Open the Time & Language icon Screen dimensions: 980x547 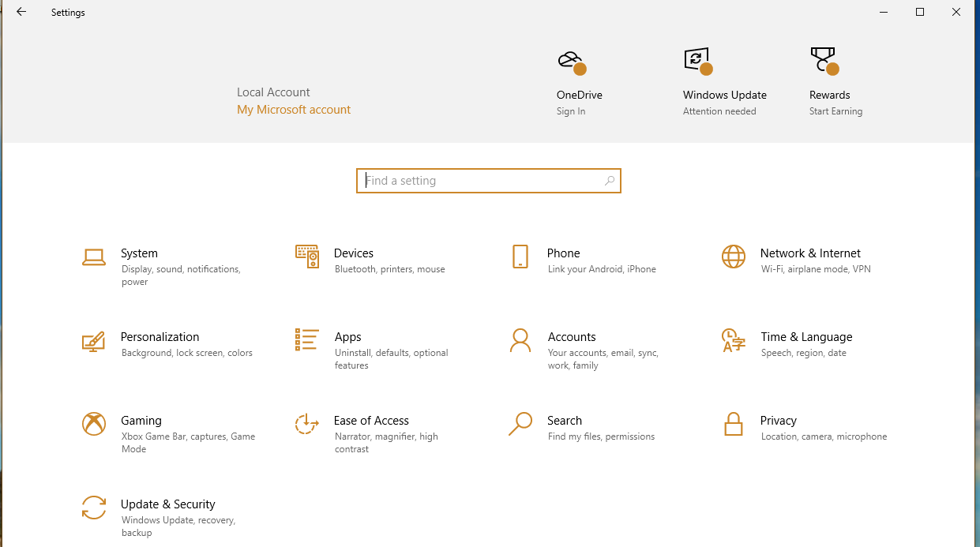[734, 340]
